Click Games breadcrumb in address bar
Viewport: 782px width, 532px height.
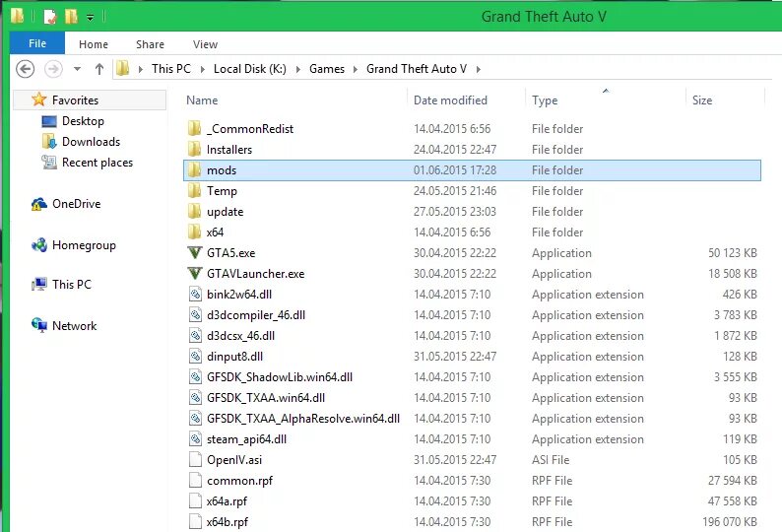tap(327, 69)
